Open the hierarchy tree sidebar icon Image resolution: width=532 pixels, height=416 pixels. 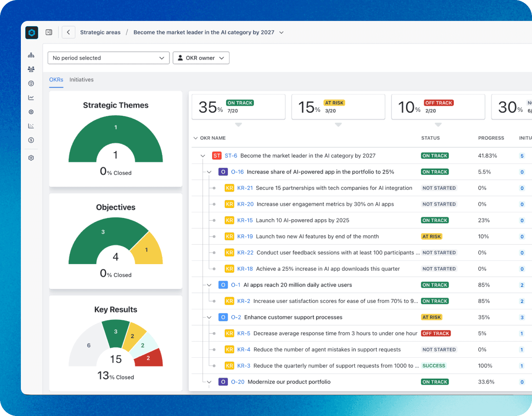tap(31, 55)
